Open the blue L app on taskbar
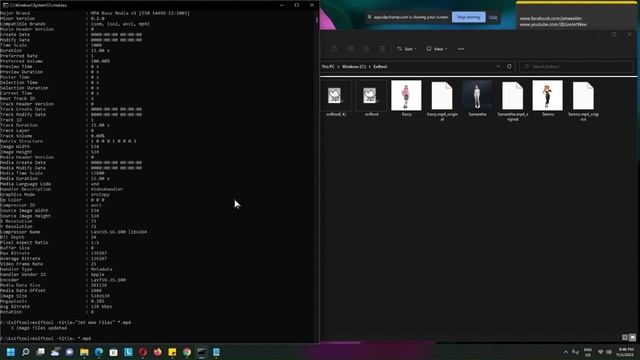Screen dimensions: 640x360 pos(128,352)
